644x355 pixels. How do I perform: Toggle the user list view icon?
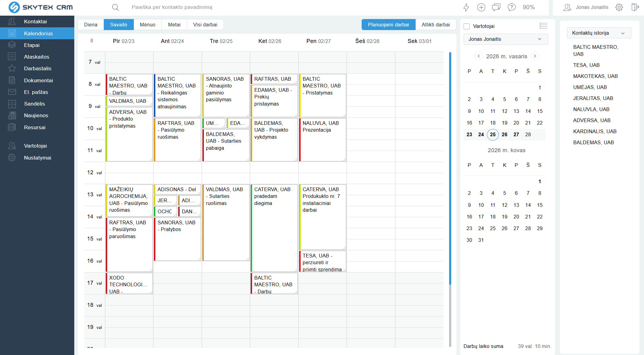543,26
